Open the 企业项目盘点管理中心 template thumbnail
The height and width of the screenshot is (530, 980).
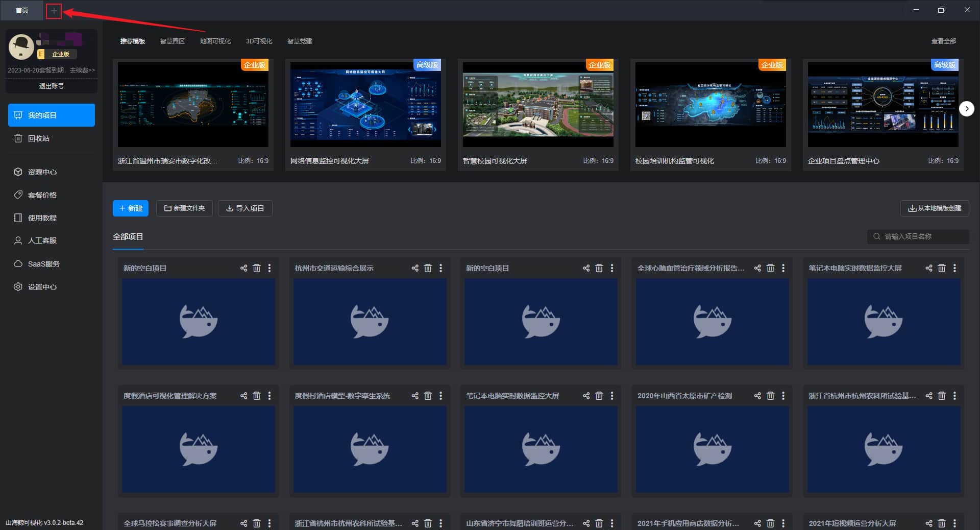883,105
